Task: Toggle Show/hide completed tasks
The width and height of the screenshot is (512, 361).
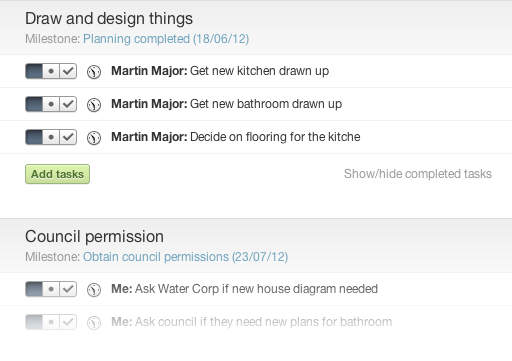Action: pyautogui.click(x=418, y=174)
